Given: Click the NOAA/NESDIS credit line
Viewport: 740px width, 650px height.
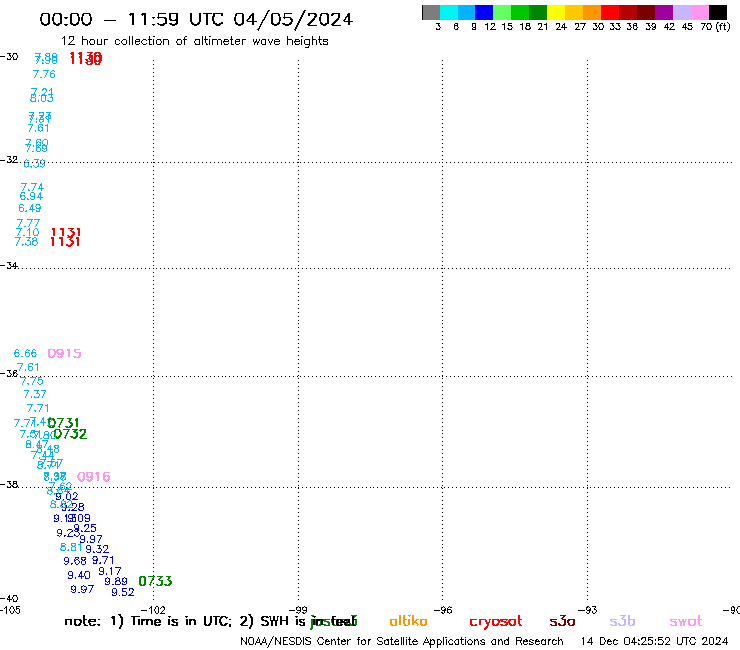Looking at the screenshot, I should [x=402, y=642].
